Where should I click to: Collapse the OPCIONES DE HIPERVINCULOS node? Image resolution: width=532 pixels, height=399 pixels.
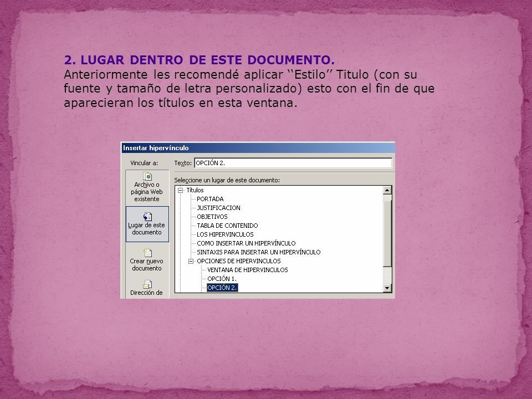click(191, 261)
